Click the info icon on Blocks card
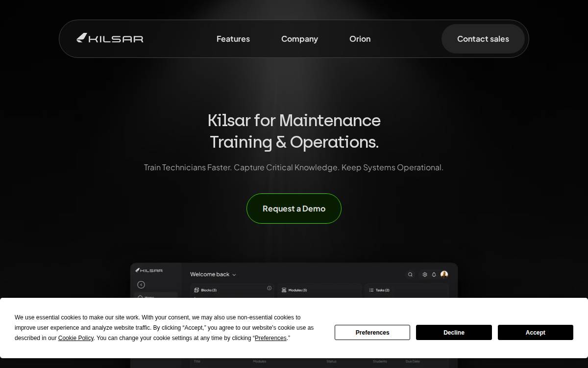This screenshot has height=368, width=588. tap(269, 288)
